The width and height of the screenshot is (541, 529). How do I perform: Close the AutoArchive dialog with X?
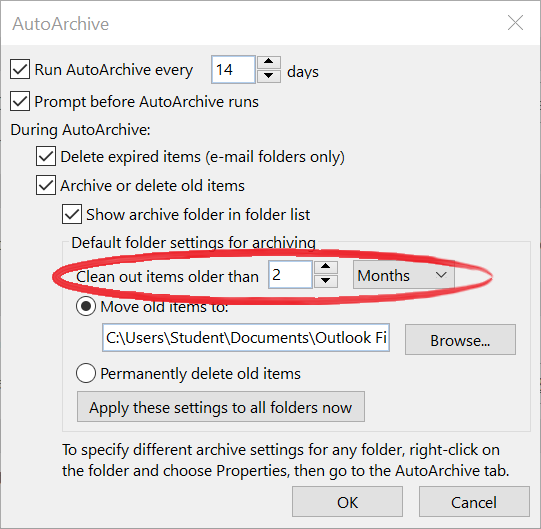(515, 23)
